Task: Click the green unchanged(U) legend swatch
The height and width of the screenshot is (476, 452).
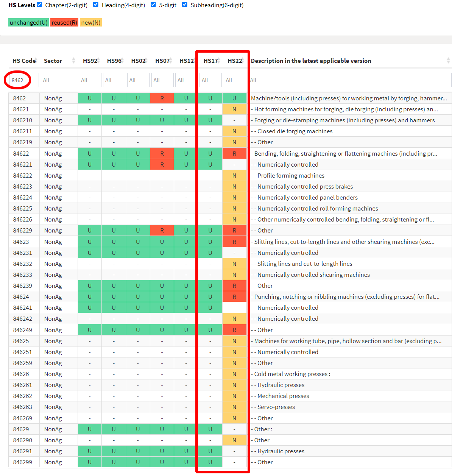Action: 28,23
